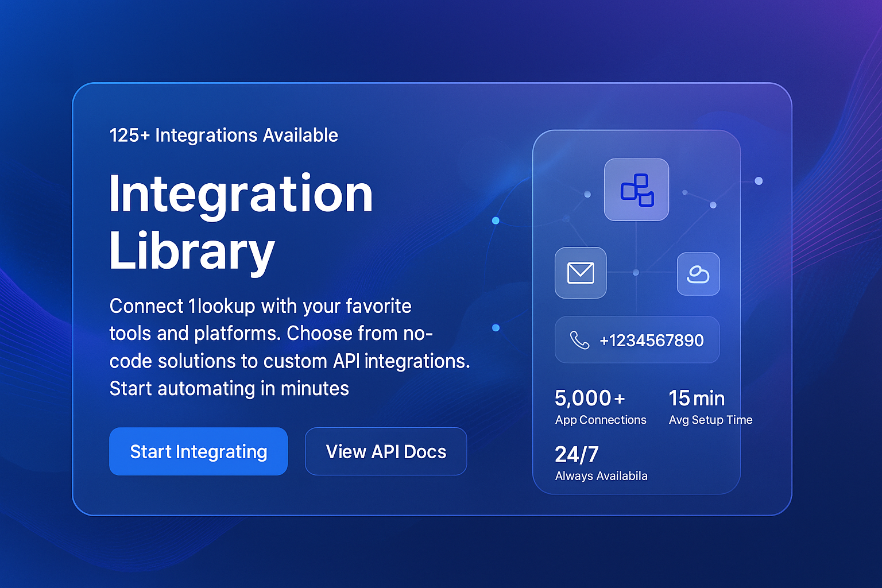882x588 pixels.
Task: Click the 5,000+ App Connections stat
Action: 601,407
